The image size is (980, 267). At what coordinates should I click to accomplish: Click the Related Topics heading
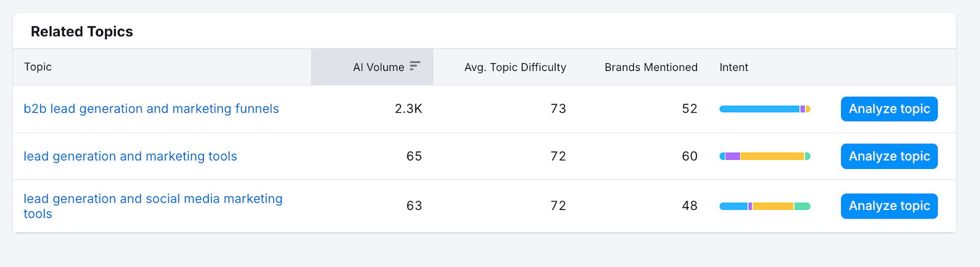(x=82, y=32)
